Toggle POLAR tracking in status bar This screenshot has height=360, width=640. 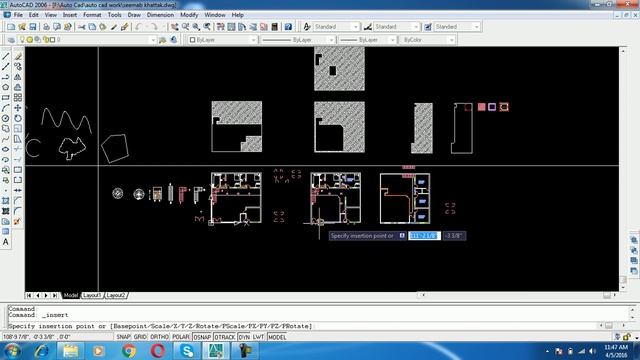pos(181,337)
